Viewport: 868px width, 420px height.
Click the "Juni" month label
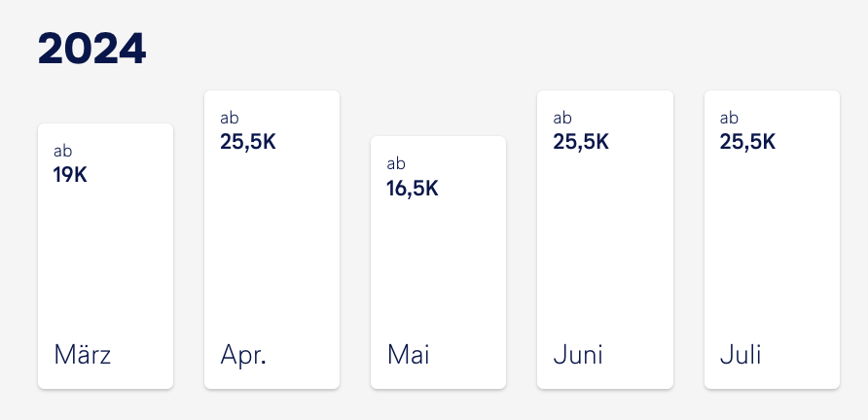click(578, 355)
